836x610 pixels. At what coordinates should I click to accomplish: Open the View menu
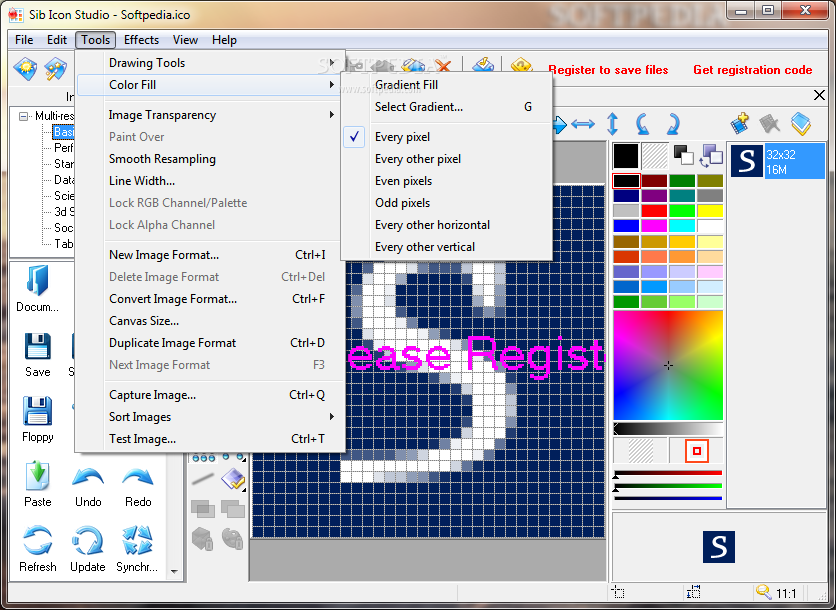pos(185,40)
